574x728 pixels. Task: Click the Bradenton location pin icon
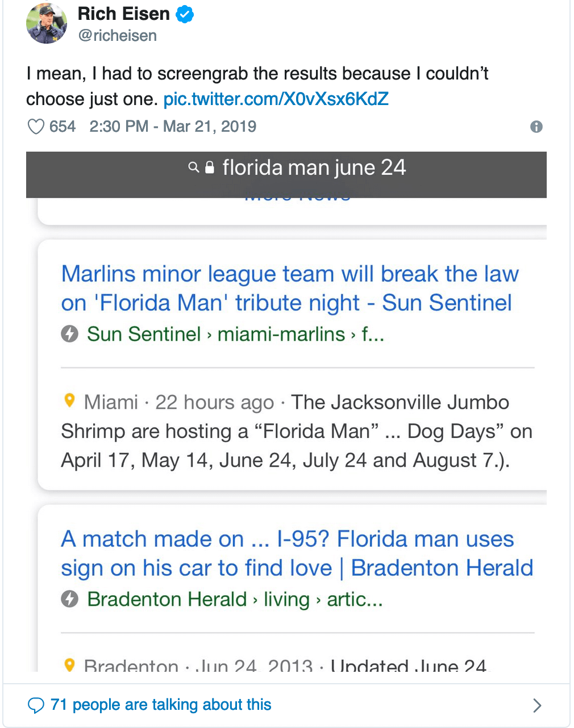click(69, 664)
